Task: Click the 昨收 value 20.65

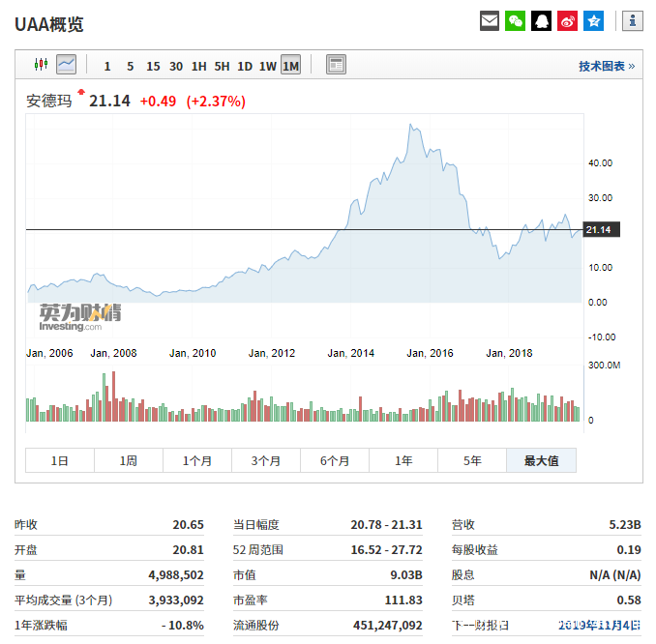Action: pos(188,525)
